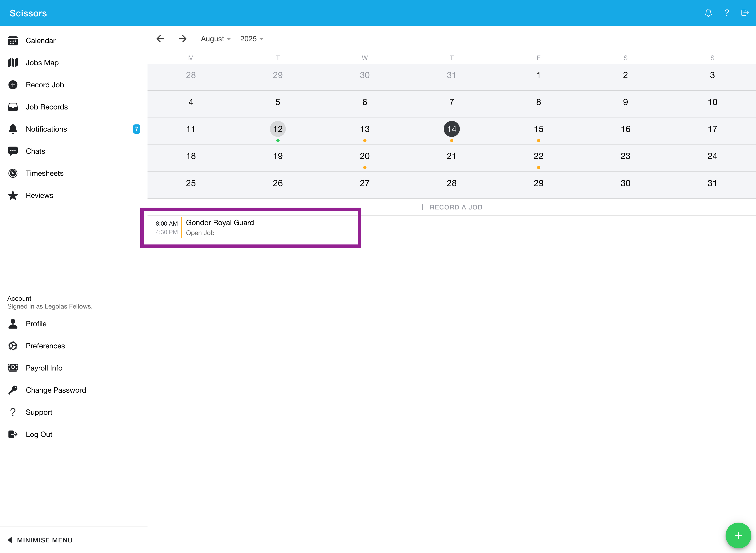Open help question mark icon in header

[x=726, y=13]
